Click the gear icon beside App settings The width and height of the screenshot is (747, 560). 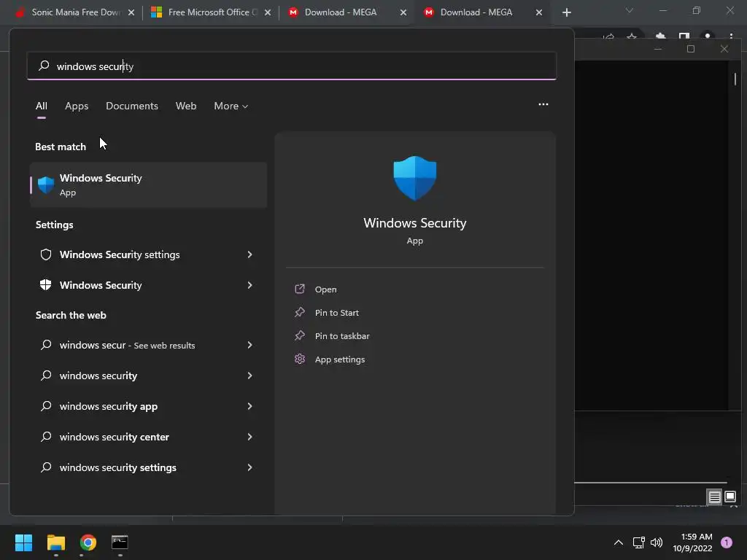coord(300,359)
